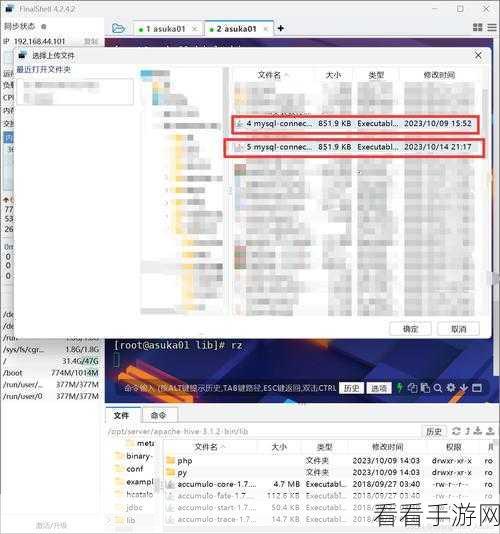Sort dialog list by 修改时间 column

(439, 75)
